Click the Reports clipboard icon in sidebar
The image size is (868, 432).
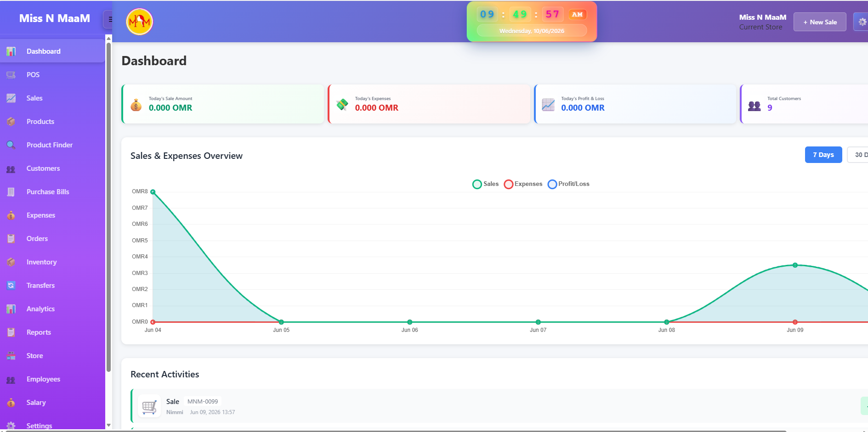pos(11,332)
